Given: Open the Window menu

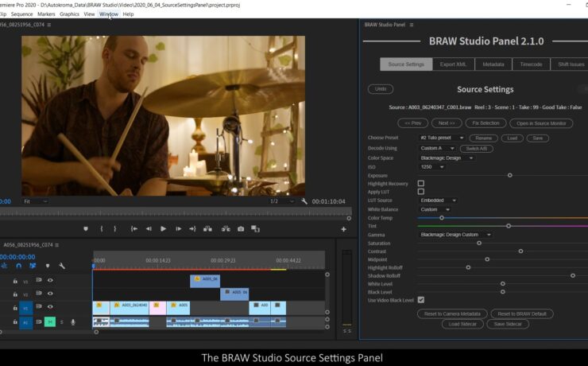Looking at the screenshot, I should pyautogui.click(x=109, y=14).
